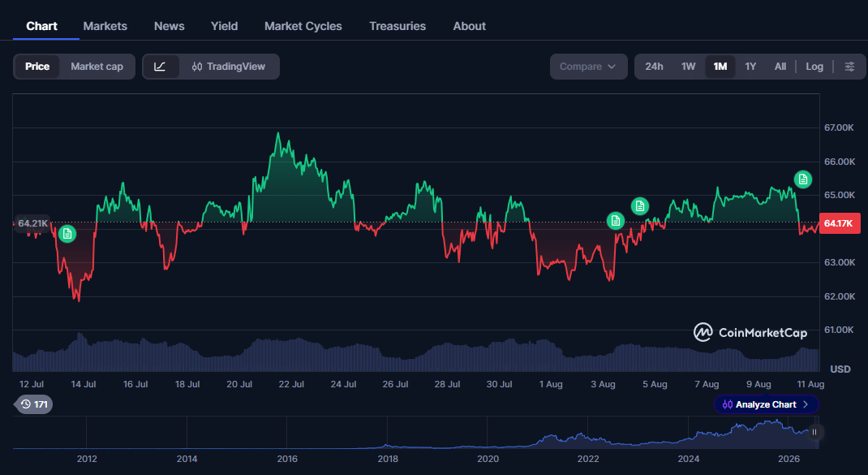The height and width of the screenshot is (475, 868).
Task: Click the 1 Aug date label
Action: click(x=551, y=384)
